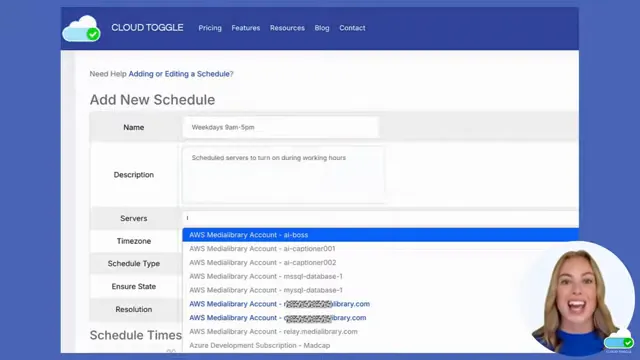Open the Resources nav item
Viewport: 640px width, 360px height.
click(287, 28)
